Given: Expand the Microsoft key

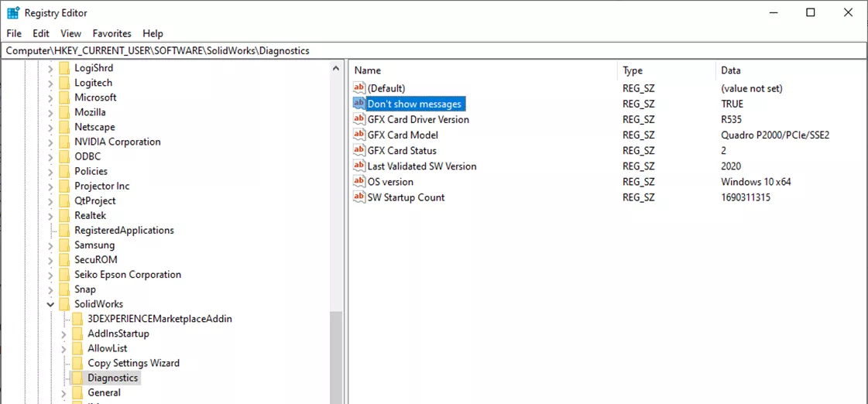Looking at the screenshot, I should (50, 98).
